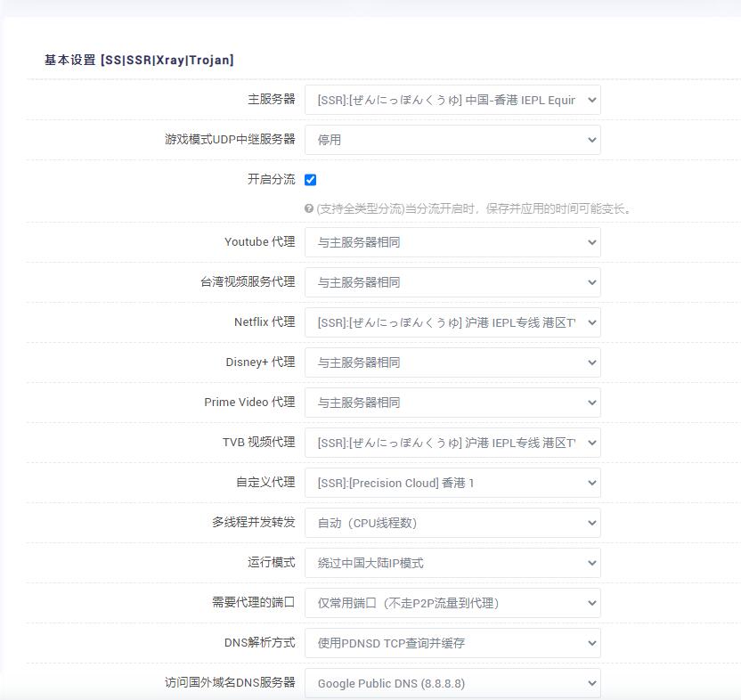Click the 游戏模式UDP中继服务器 label

[x=230, y=139]
